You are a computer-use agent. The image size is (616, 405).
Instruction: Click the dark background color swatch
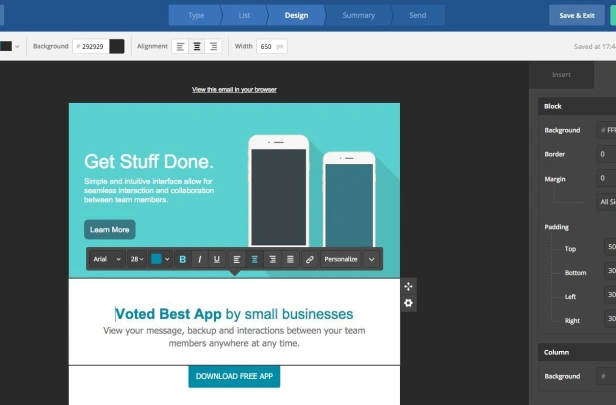[x=117, y=46]
